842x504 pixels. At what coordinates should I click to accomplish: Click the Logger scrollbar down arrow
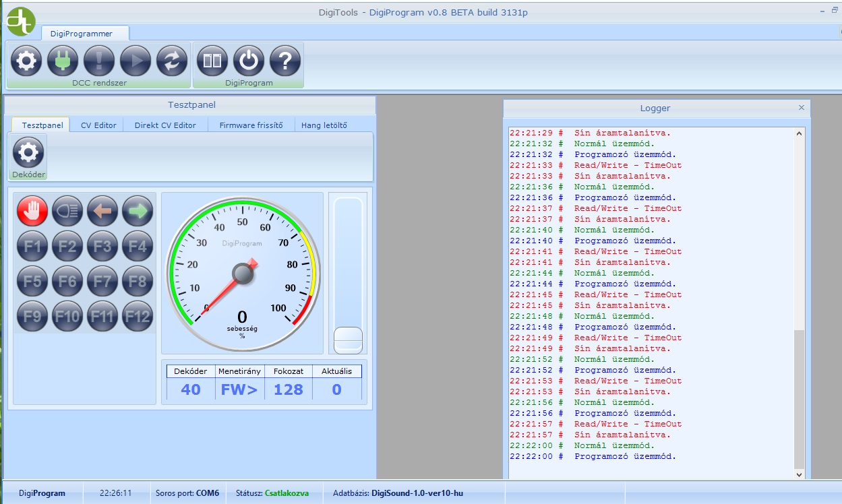800,474
